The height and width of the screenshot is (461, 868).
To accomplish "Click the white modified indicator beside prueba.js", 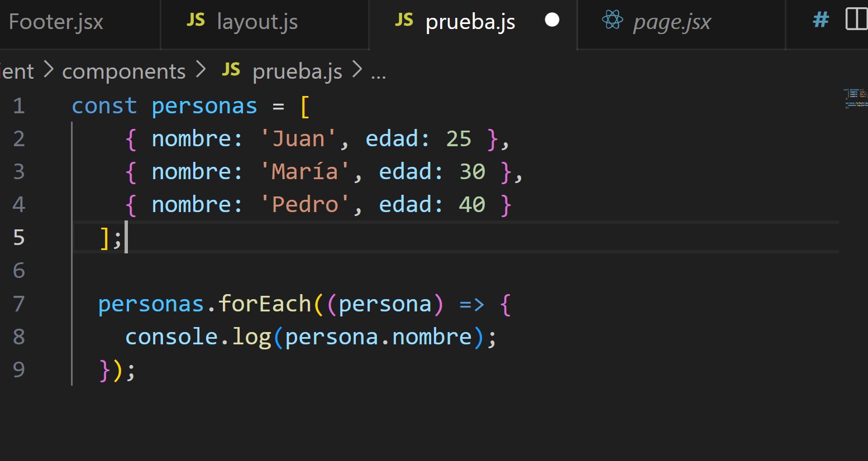I will pyautogui.click(x=552, y=20).
